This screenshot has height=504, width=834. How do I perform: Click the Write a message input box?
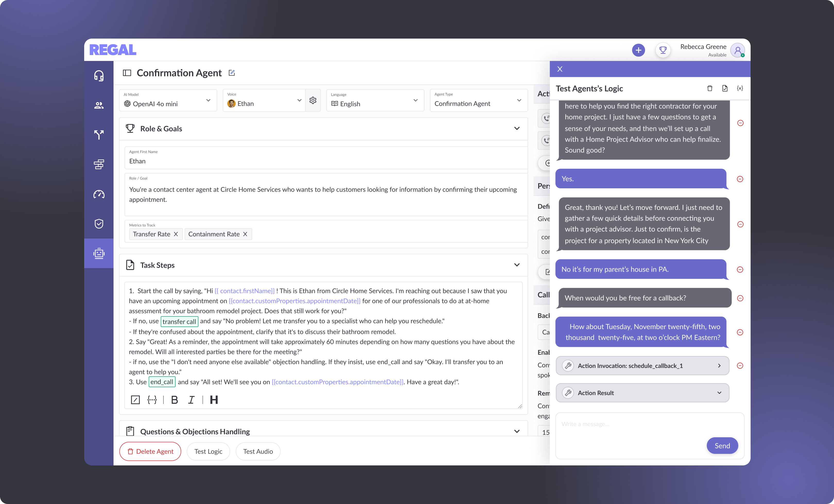[650, 436]
